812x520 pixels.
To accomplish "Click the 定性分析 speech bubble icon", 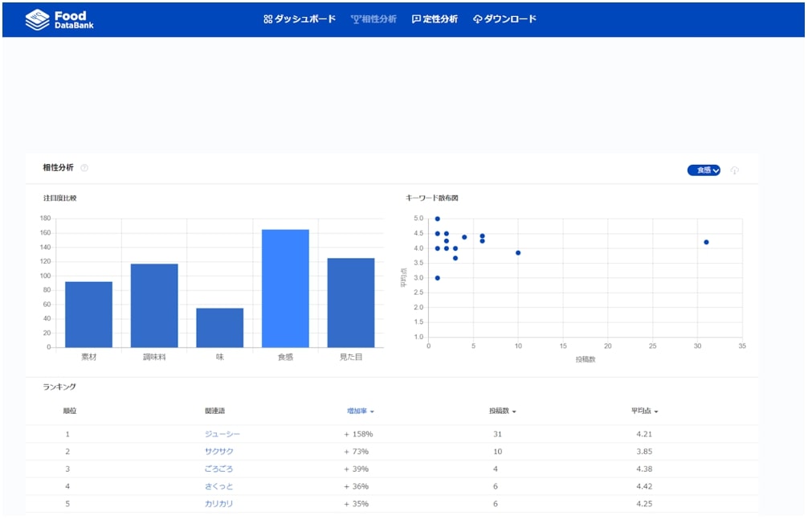I will (x=416, y=19).
